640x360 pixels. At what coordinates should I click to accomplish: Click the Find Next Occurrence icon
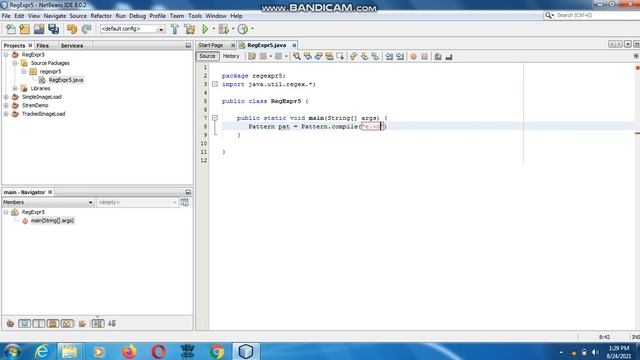(318, 56)
